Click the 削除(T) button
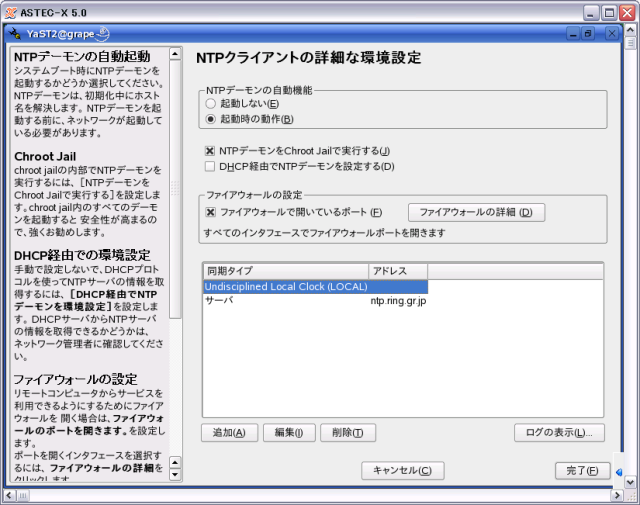This screenshot has height=505, width=640. pyautogui.click(x=348, y=433)
